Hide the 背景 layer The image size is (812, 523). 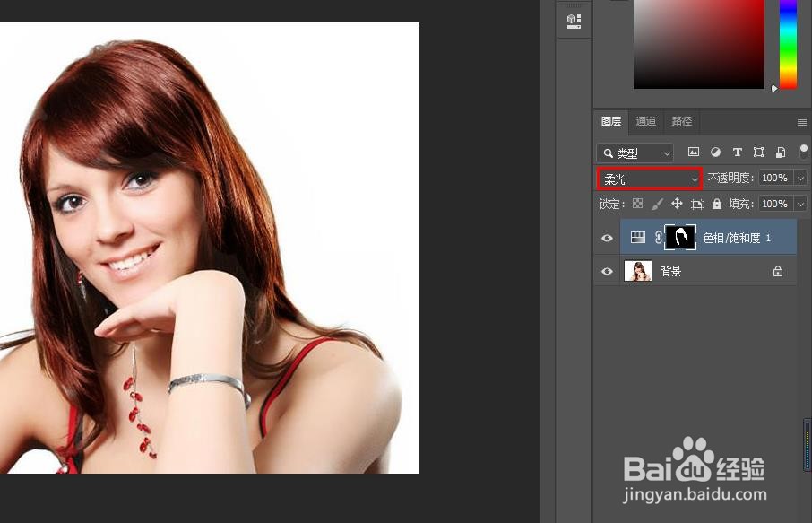pos(607,271)
